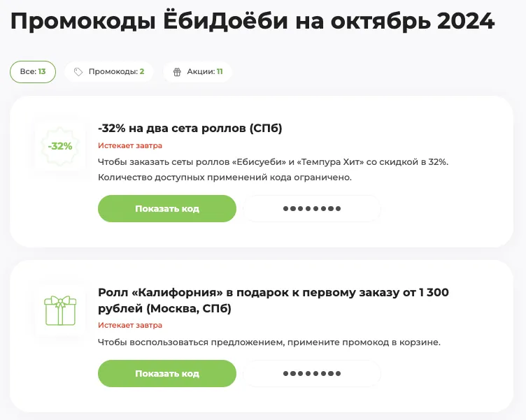Click the page heading "Промокоды ЁбиДоёби на октябрь 2024"
526x420 pixels.
click(253, 21)
